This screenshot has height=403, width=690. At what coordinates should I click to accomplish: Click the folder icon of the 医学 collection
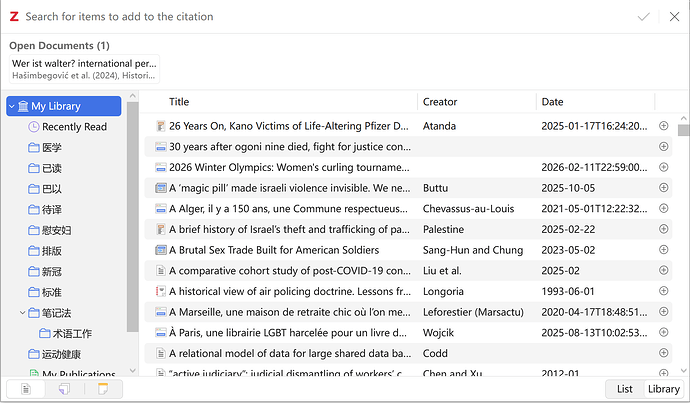point(34,147)
